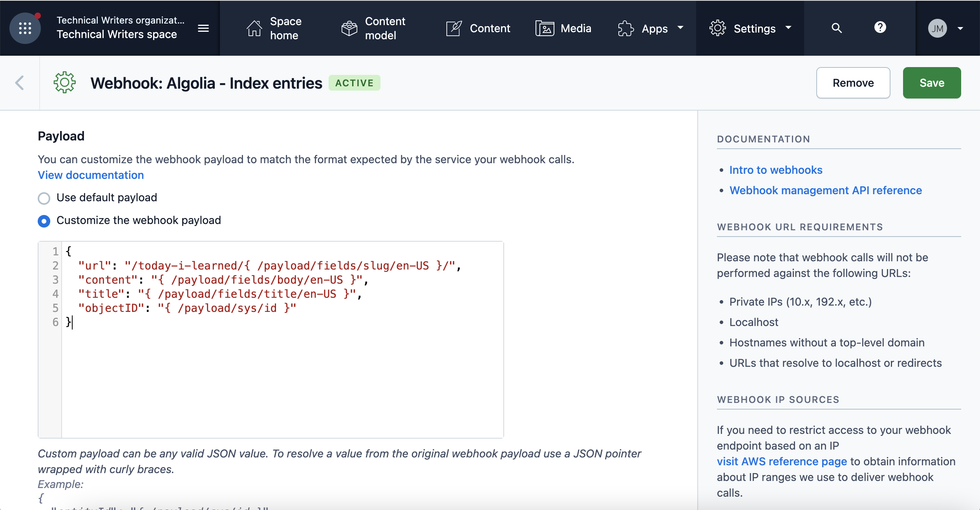Screen dimensions: 980x510
Task: Open the Settings dropdown chevron
Action: click(x=788, y=28)
